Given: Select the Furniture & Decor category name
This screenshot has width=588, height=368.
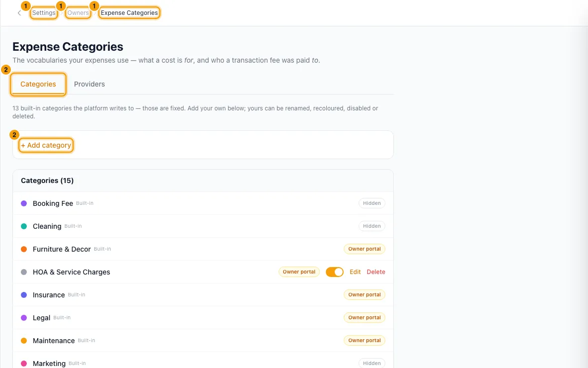Looking at the screenshot, I should [62, 249].
